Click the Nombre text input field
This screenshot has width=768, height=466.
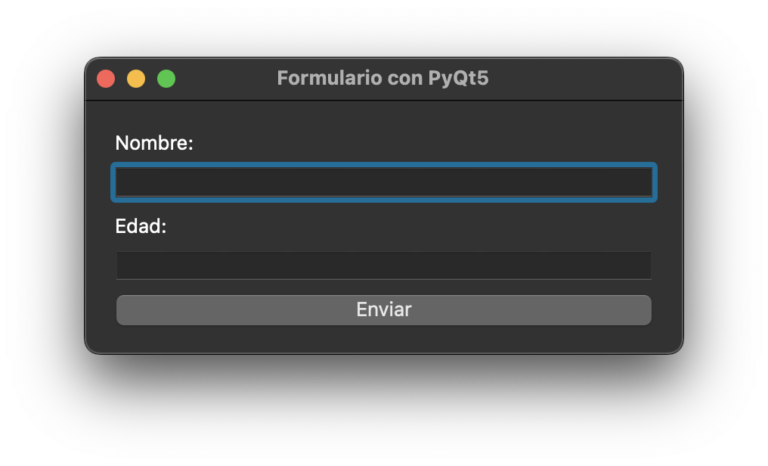click(383, 182)
